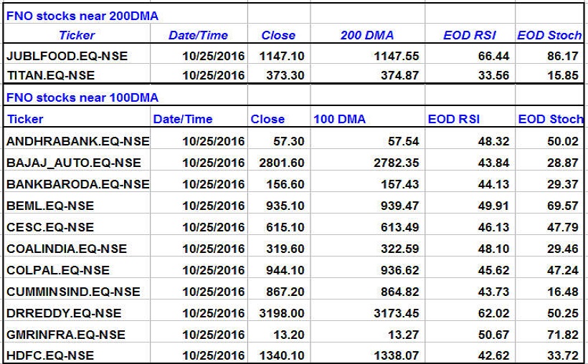Click the BEML.EQ-NSE ticker cell
Image resolution: width=588 pixels, height=364 pixels.
[x=50, y=206]
